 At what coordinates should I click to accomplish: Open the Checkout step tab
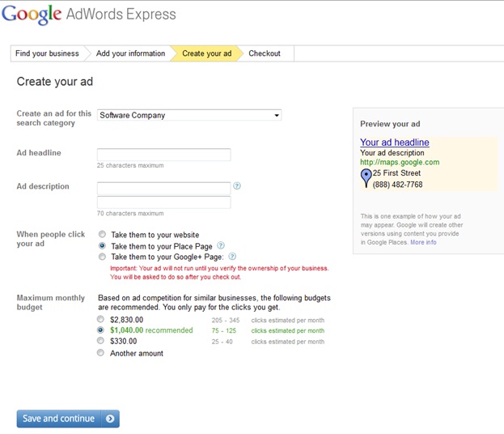265,53
